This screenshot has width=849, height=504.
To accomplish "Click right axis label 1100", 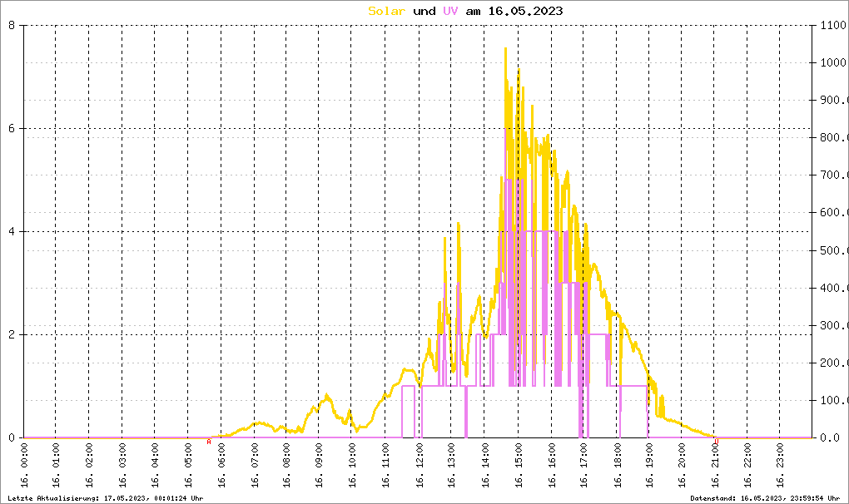I will (x=833, y=25).
